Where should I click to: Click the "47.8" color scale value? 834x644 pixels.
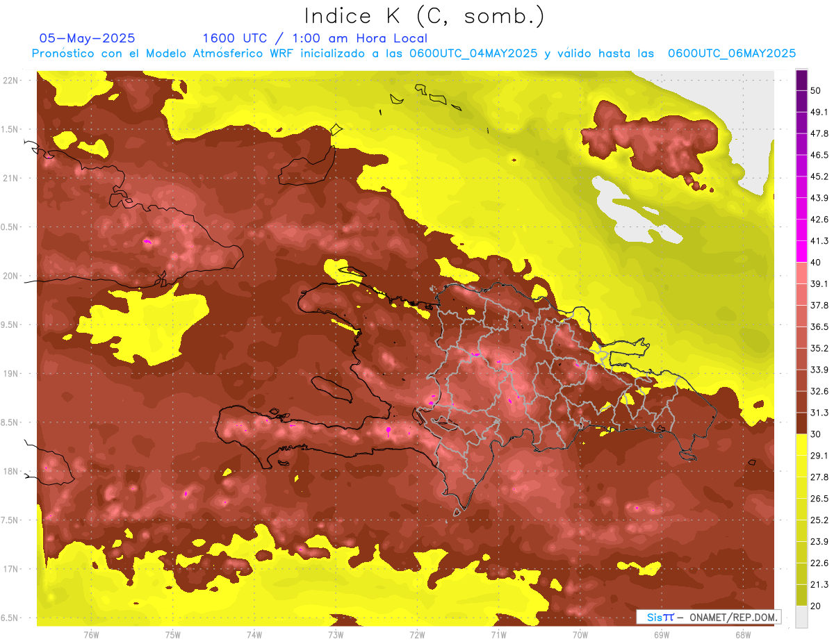pyautogui.click(x=819, y=133)
